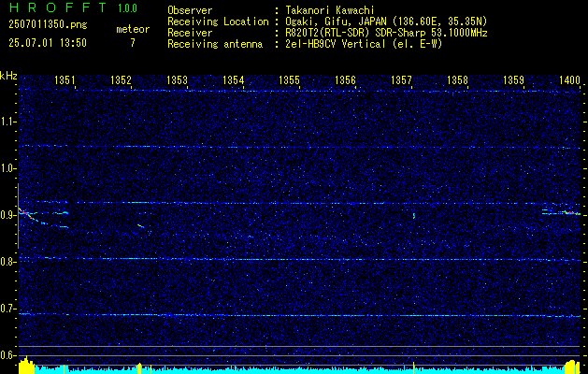Click the 1352 time axis marker
This screenshot has width=588, height=374.
coord(121,79)
